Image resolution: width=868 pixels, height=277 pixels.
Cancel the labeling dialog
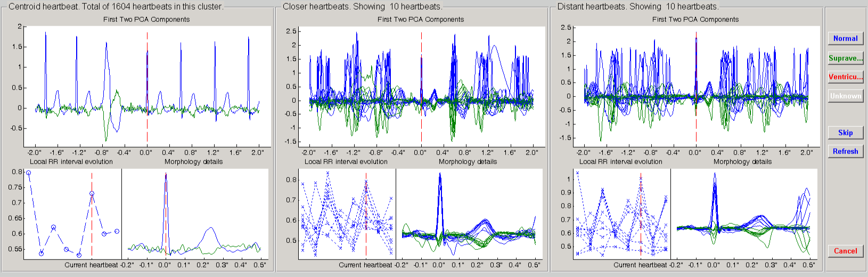coord(845,251)
